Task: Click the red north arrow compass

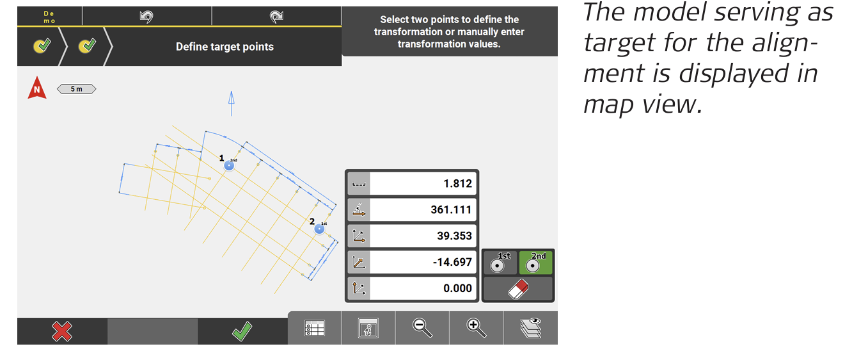Action: (x=36, y=90)
